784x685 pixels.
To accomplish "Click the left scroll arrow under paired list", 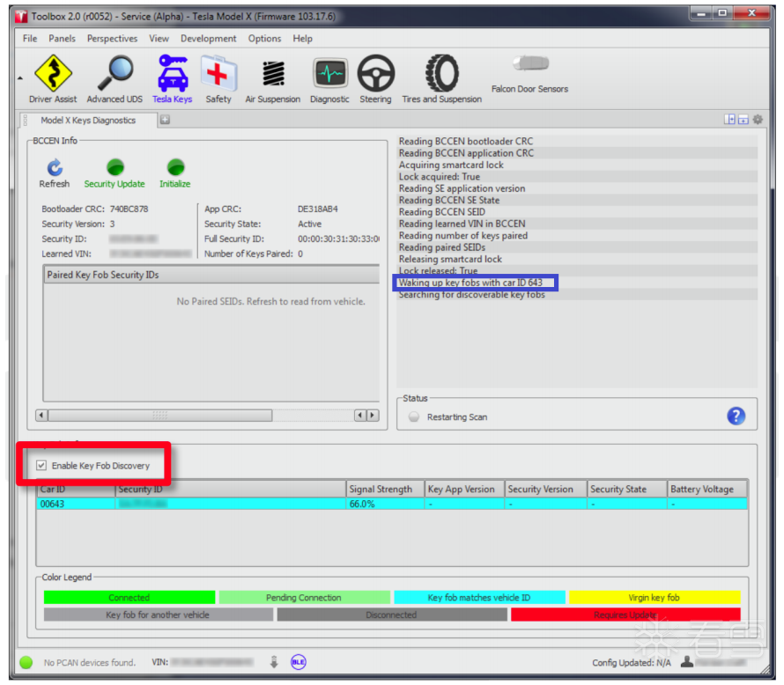I will 41,416.
